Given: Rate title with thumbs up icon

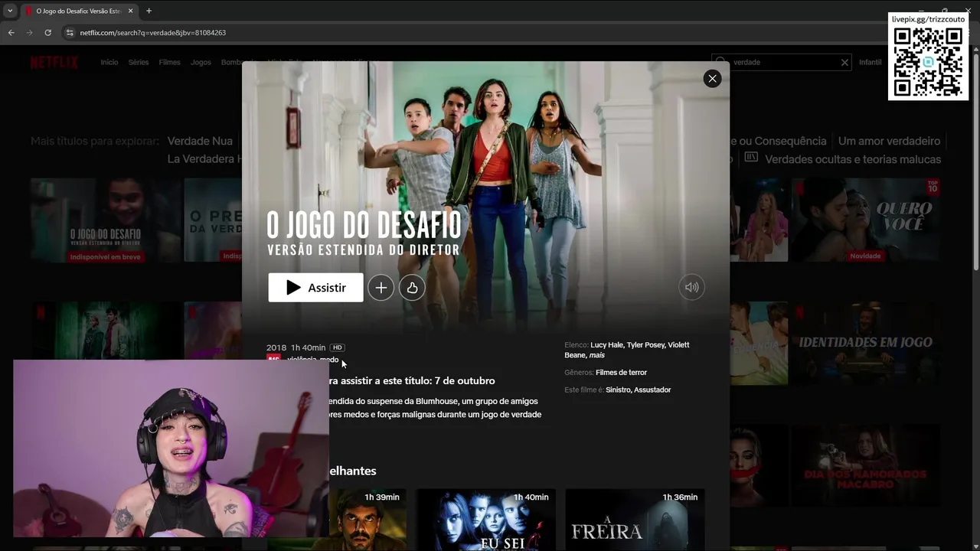Looking at the screenshot, I should [x=412, y=288].
